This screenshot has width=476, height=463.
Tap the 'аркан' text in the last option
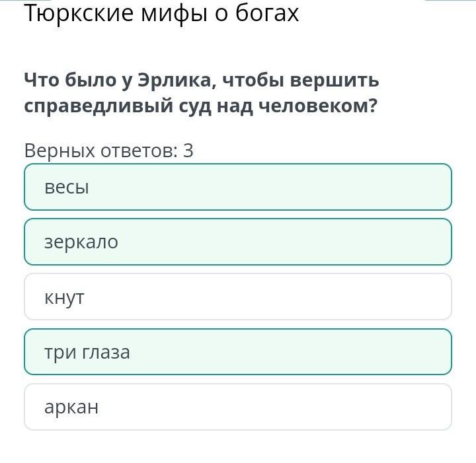pyautogui.click(x=71, y=408)
